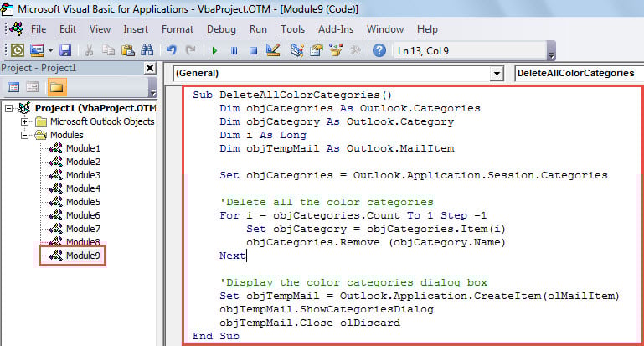Click Project panel toolbar options arrow
Viewport: 644px width, 346px height.
point(152,91)
